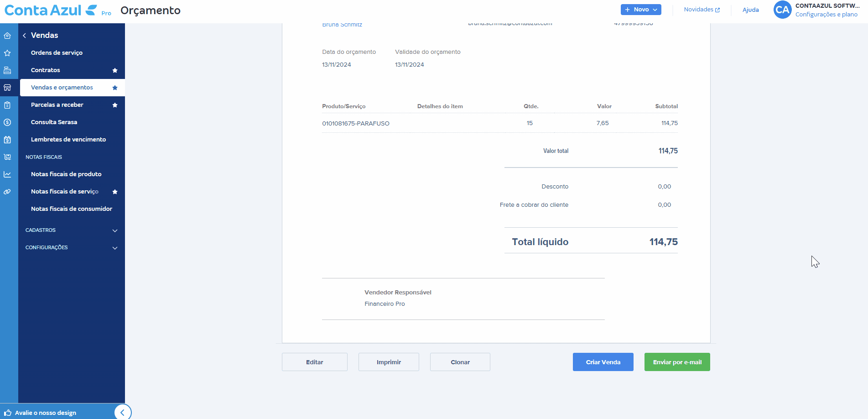Viewport: 868px width, 419px height.
Task: Click the hand truck inventory icon
Action: [7, 157]
